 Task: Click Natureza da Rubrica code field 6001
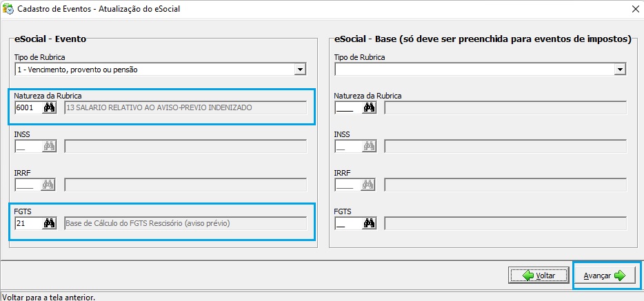point(28,108)
